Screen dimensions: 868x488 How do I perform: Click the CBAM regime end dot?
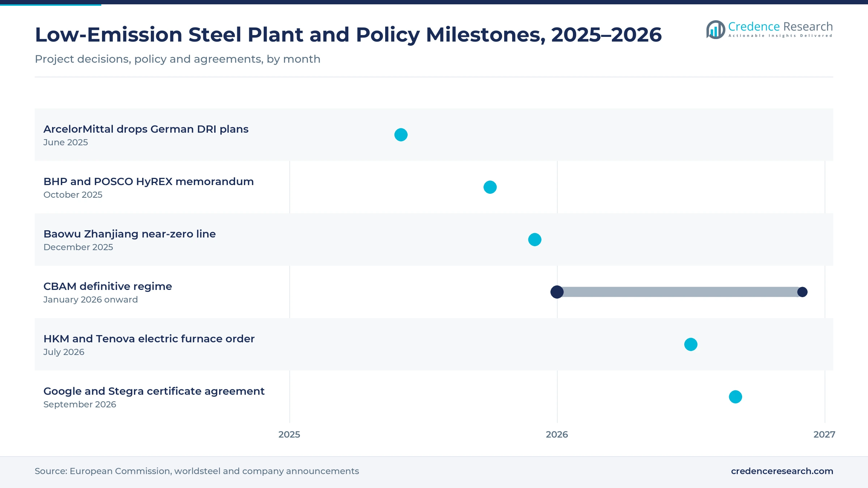[802, 292]
